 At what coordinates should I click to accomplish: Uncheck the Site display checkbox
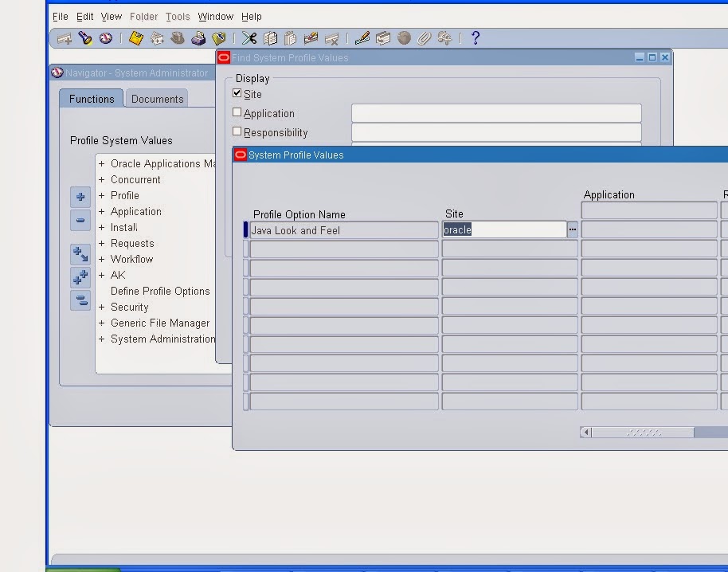tap(237, 93)
